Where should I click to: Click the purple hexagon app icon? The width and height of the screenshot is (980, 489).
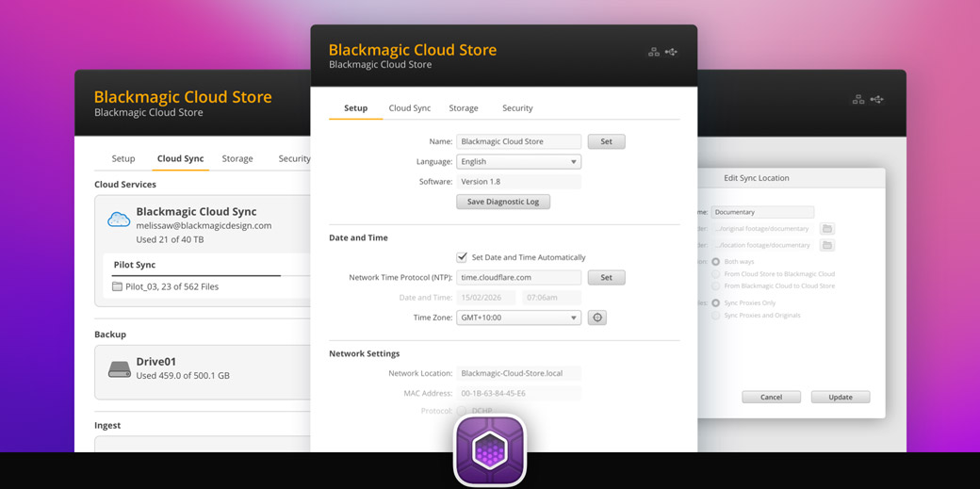[x=490, y=450]
